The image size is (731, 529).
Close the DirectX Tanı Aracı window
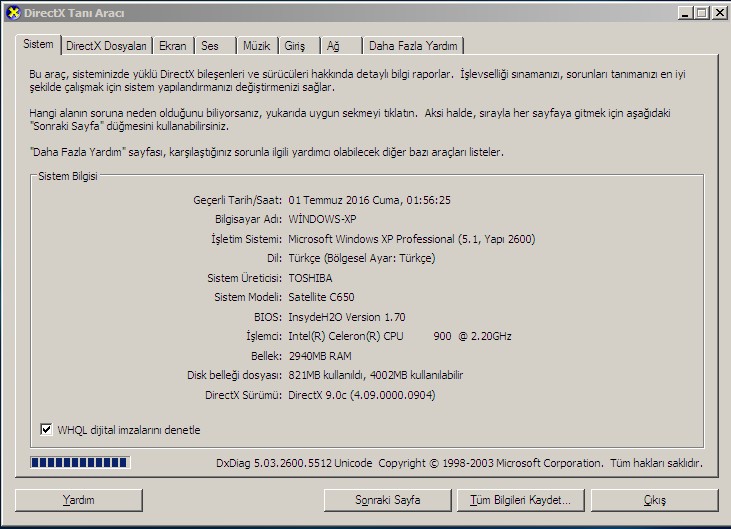(x=718, y=12)
